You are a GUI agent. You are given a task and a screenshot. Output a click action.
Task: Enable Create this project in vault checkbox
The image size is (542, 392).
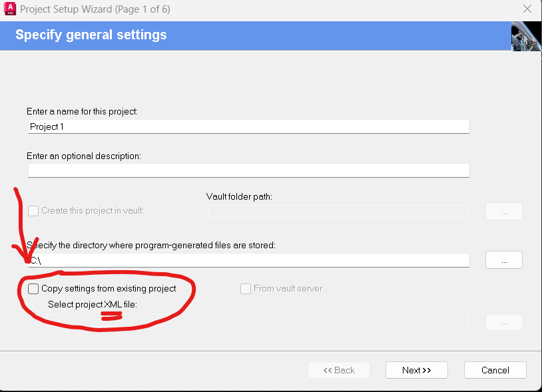(x=33, y=211)
